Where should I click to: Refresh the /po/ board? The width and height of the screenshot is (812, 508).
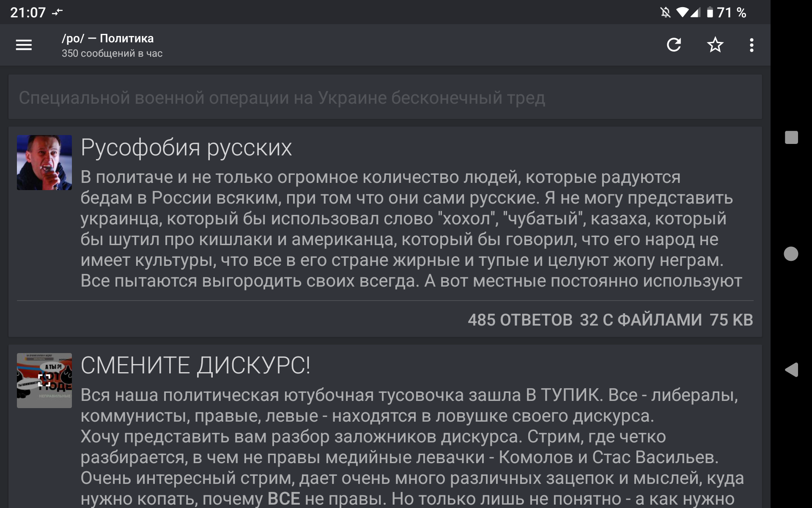tap(674, 45)
